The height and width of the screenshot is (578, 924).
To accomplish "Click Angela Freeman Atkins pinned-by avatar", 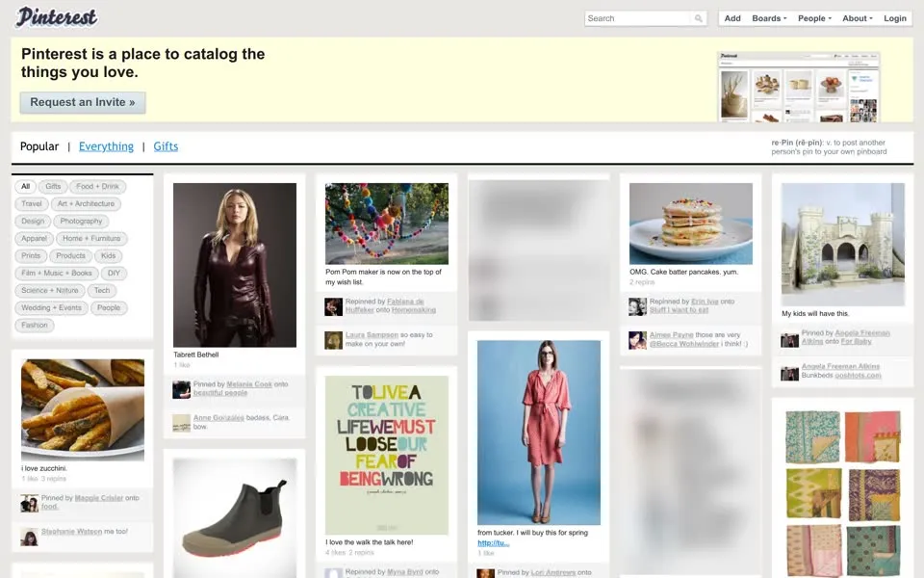I will point(789,340).
